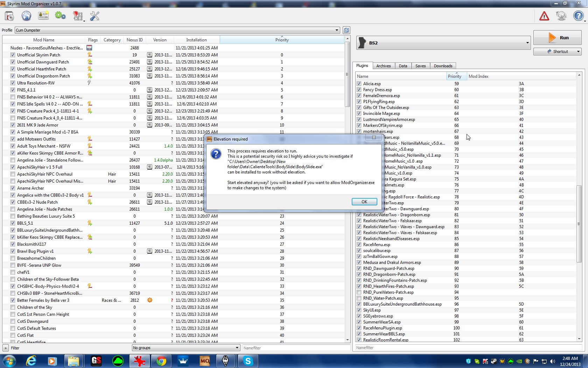Enable FNIS Behavior V4 0 2 mod checkbox
This screenshot has height=368, width=588.
pyautogui.click(x=13, y=97)
